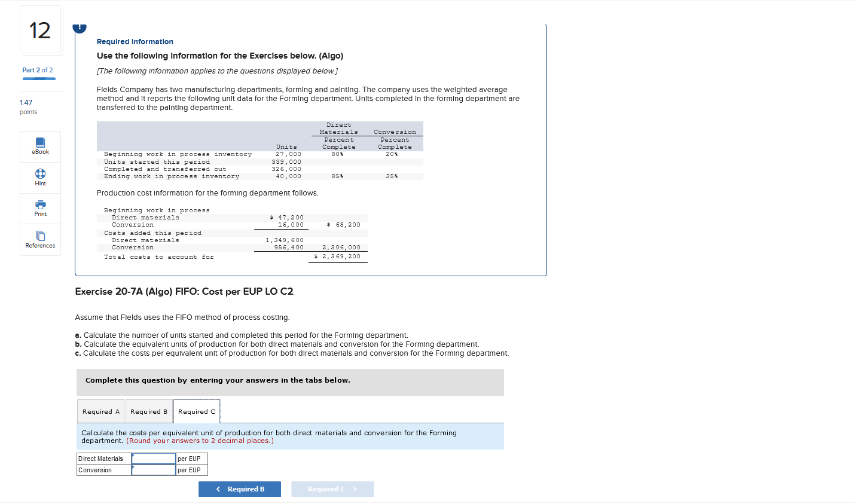Click the 1.47 points label
The width and height of the screenshot is (855, 504).
point(28,107)
